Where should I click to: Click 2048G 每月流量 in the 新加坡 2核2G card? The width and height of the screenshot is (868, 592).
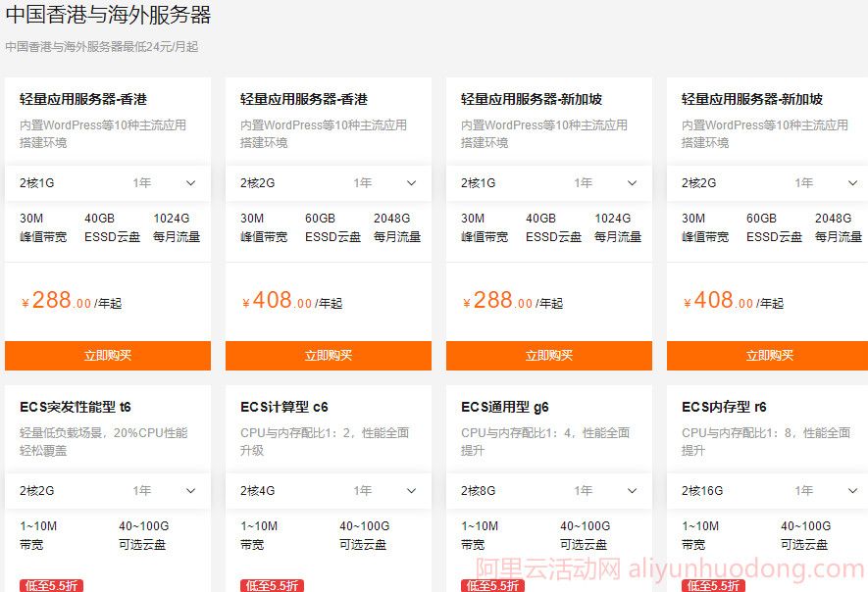839,227
